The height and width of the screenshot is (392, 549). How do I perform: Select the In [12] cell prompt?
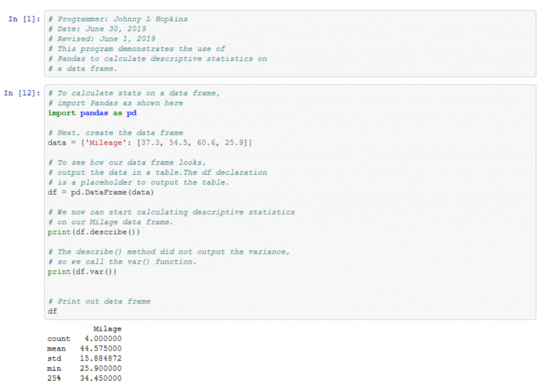[21, 93]
